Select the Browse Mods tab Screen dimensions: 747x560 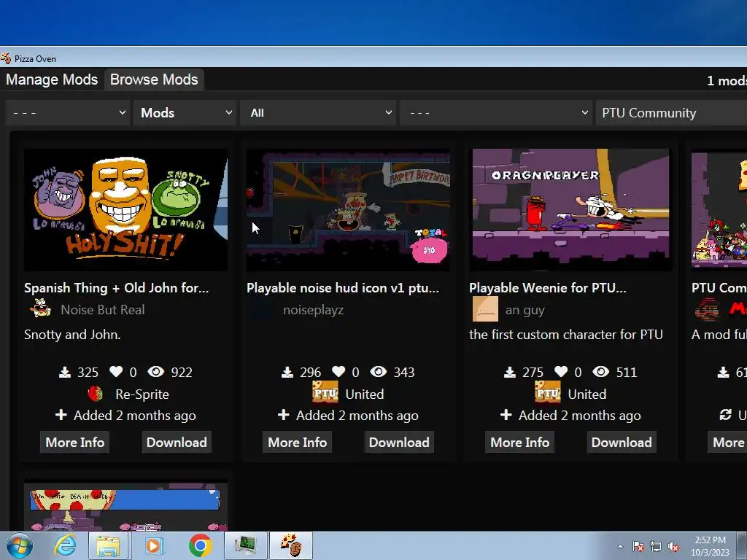tap(154, 79)
